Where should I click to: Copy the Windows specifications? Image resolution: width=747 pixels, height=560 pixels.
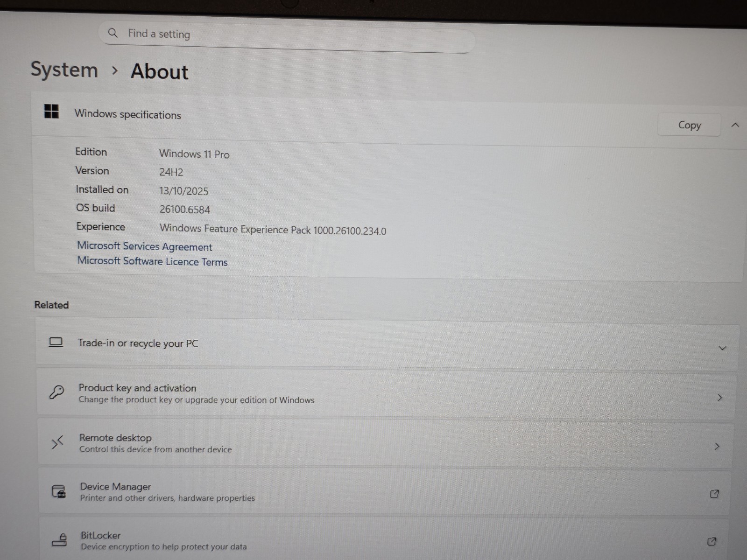tap(689, 125)
